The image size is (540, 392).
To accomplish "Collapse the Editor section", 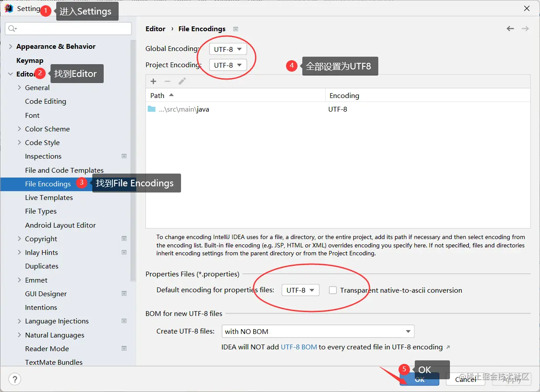I will 11,74.
